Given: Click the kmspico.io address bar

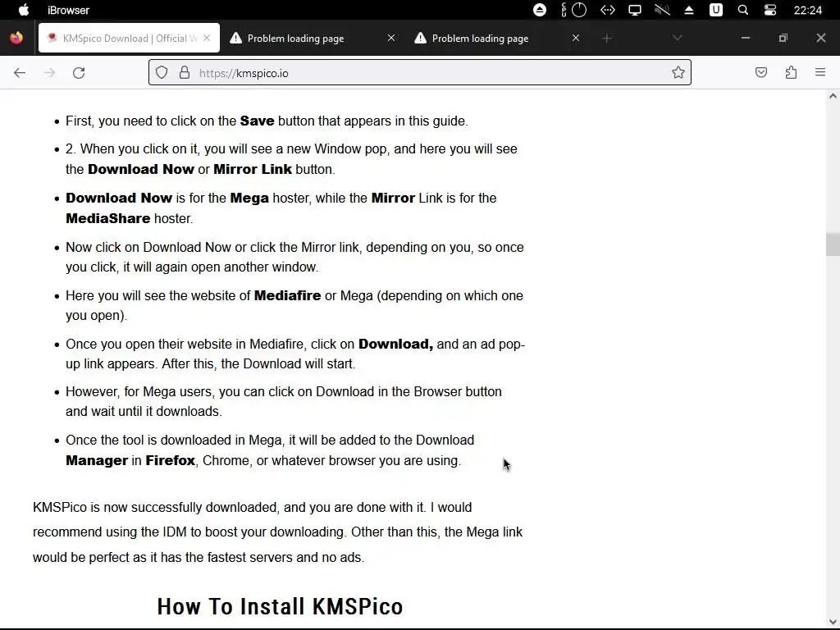Looking at the screenshot, I should coord(419,73).
